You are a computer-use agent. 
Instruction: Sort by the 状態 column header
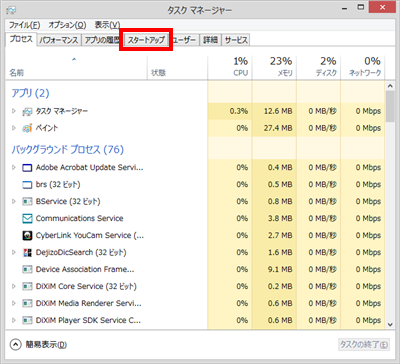coord(177,68)
